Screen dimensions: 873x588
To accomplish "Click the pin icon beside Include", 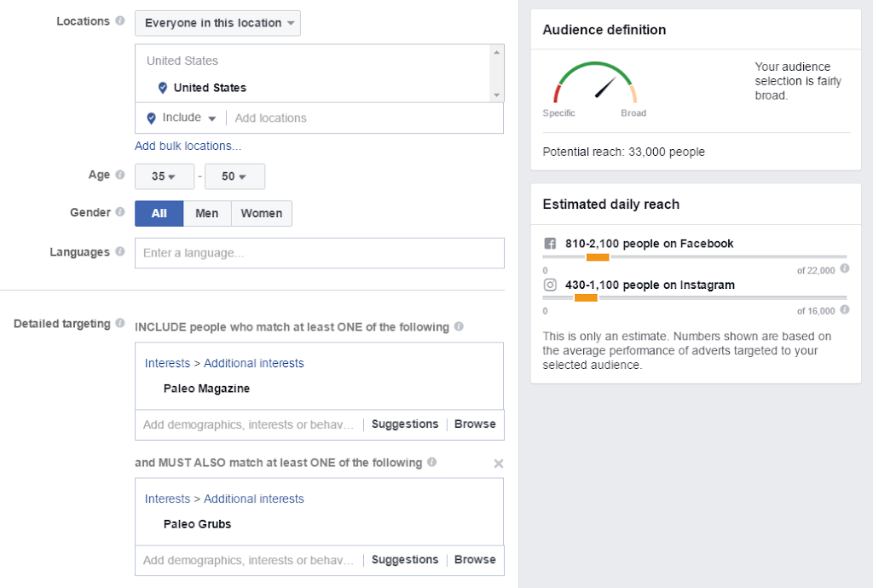I will (x=151, y=118).
